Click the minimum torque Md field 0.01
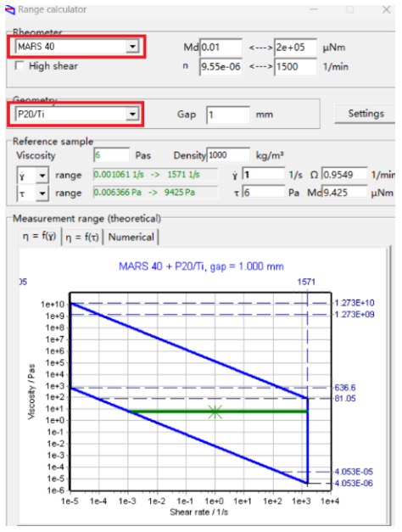 click(221, 48)
